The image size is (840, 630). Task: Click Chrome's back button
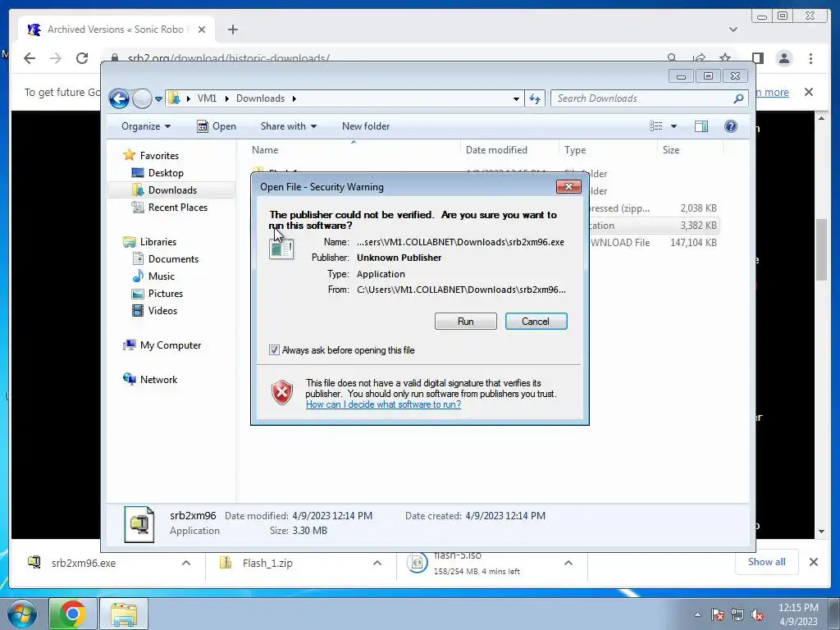(30, 58)
